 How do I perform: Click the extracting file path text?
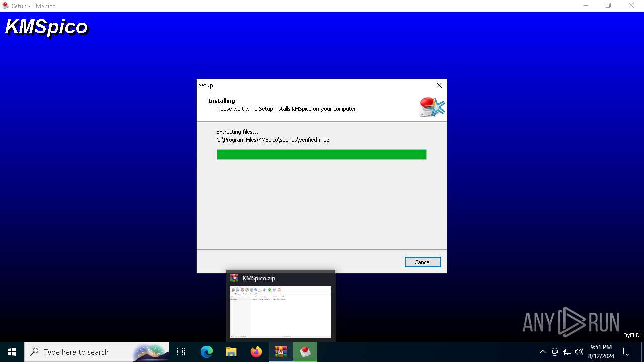pos(273,140)
